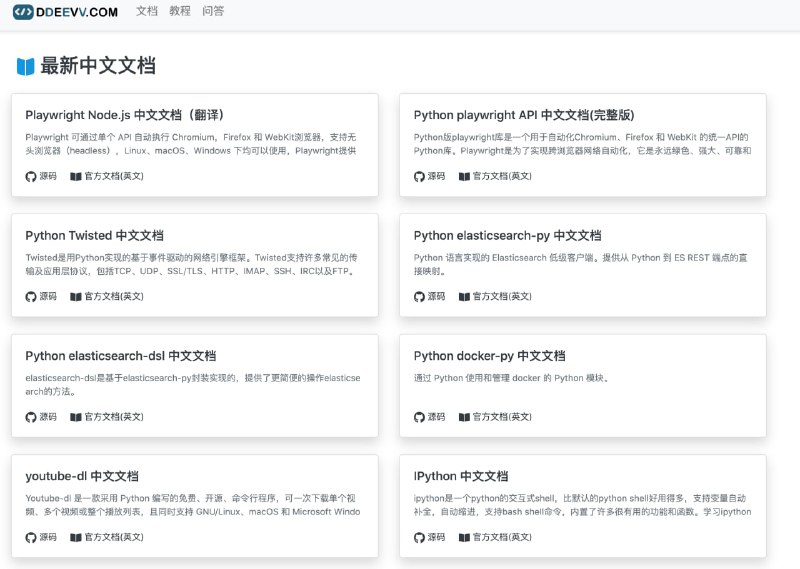Image resolution: width=800 pixels, height=569 pixels.
Task: Open 官方文档(英文) link for elasticsearch-dsl
Action: pos(114,417)
